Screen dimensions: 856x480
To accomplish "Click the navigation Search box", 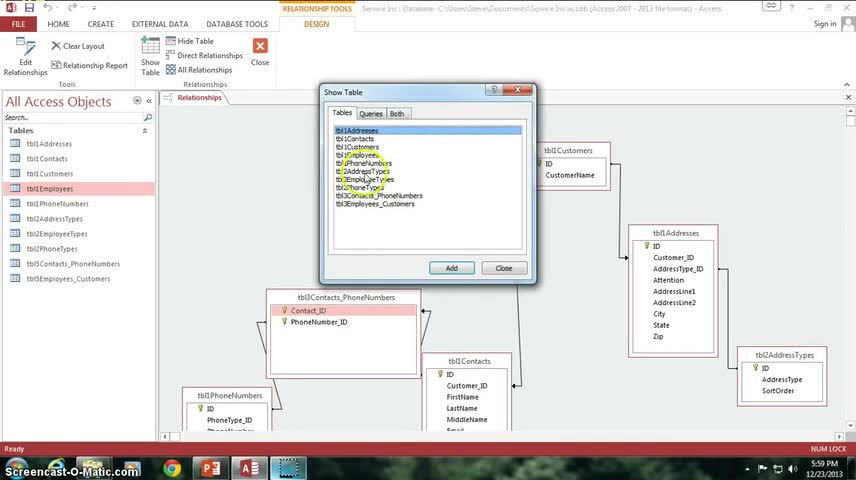I will click(x=73, y=117).
